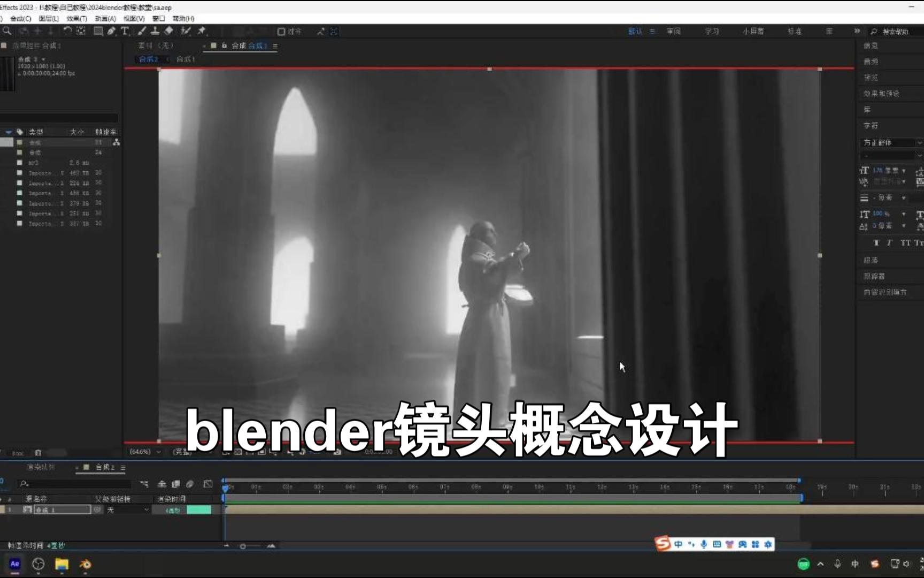Switch to the 小屏幕 workspace tab
The height and width of the screenshot is (578, 924).
click(x=753, y=32)
